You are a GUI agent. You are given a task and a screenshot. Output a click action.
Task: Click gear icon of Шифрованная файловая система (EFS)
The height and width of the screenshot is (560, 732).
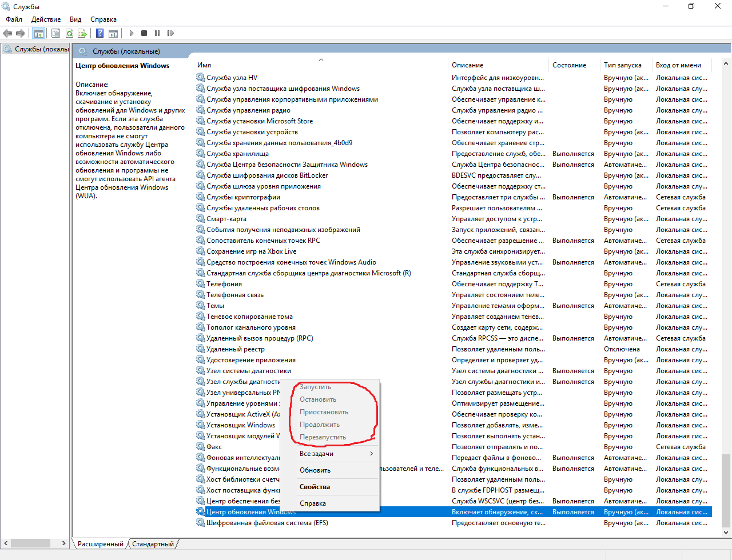tap(201, 522)
